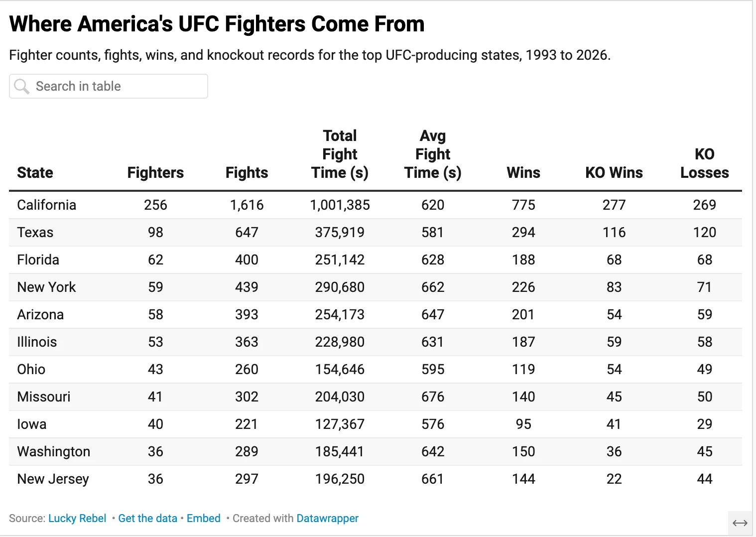756x537 pixels.
Task: Select the California row label
Action: tap(46, 205)
